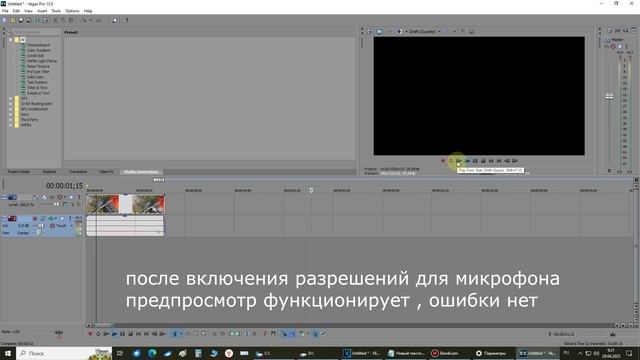Select the Titles & Text generator
Screen dimensions: 640x360
pyautogui.click(x=37, y=87)
